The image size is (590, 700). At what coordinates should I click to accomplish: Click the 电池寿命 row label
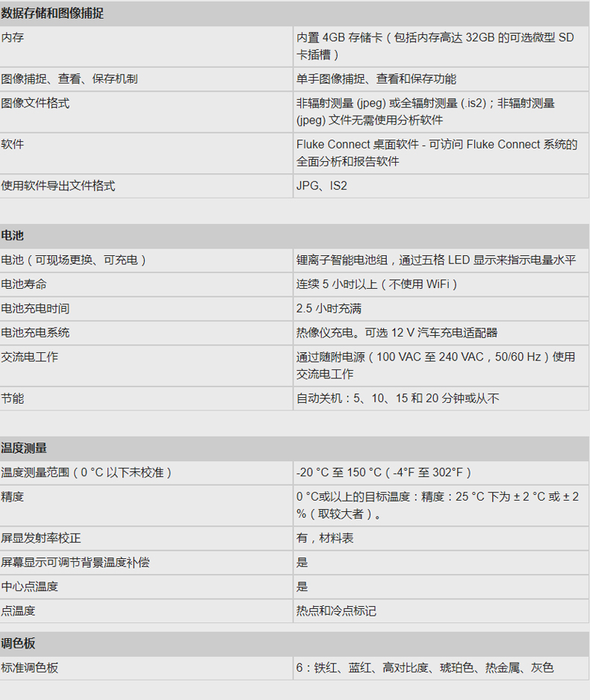click(x=24, y=284)
